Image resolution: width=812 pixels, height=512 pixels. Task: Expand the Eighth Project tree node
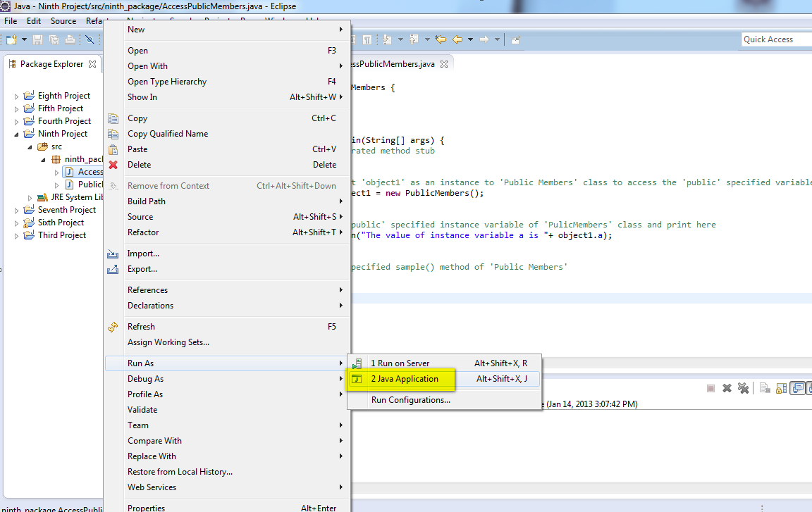[17, 96]
